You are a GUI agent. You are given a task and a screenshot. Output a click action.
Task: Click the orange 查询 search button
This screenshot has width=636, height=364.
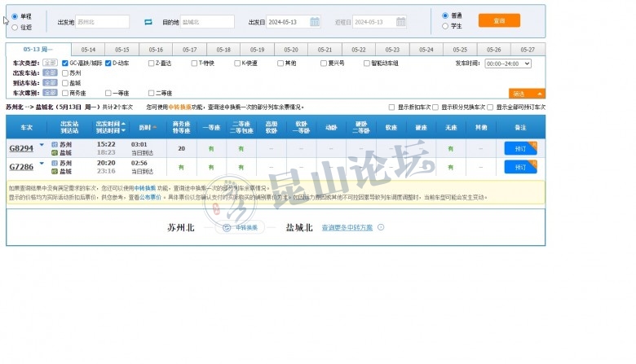pyautogui.click(x=498, y=20)
